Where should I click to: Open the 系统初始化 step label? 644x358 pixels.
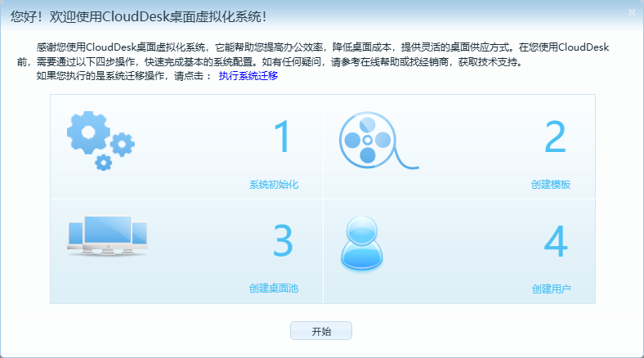pos(274,185)
